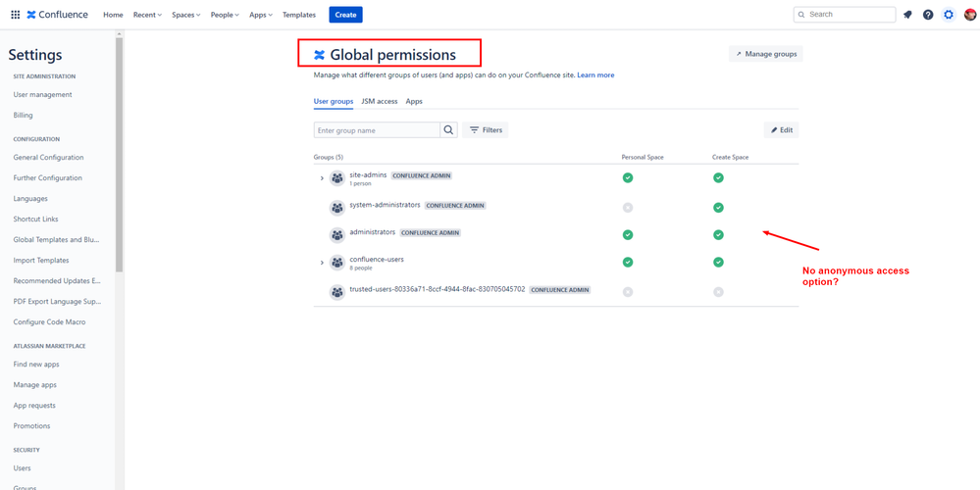Toggle Create Space check for administrators
Screen dimensions: 980x490
coord(719,234)
